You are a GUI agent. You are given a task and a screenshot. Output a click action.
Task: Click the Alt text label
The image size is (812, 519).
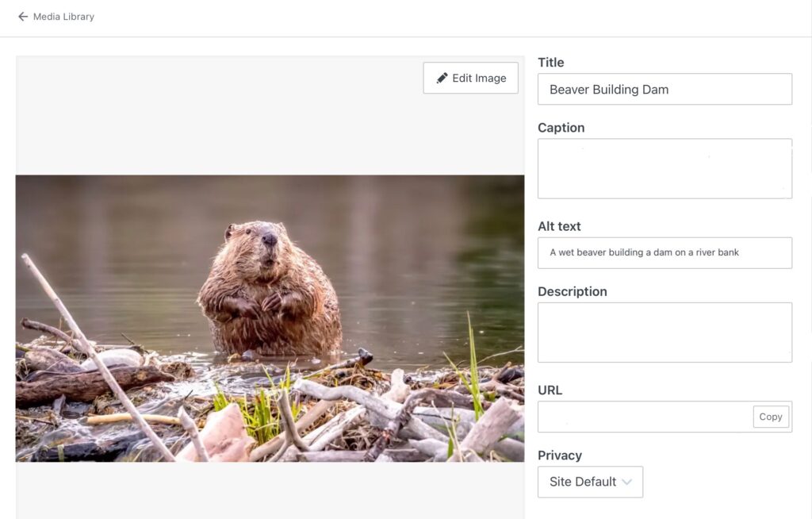559,226
